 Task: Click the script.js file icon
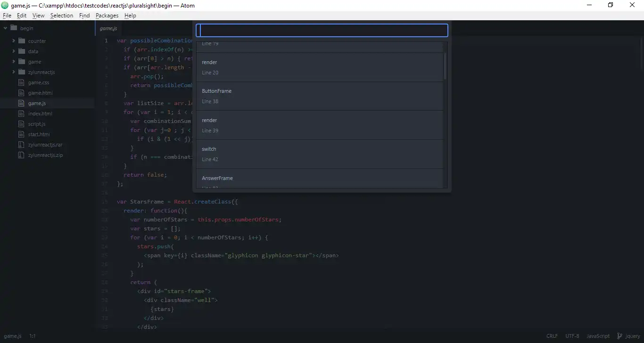tap(22, 123)
